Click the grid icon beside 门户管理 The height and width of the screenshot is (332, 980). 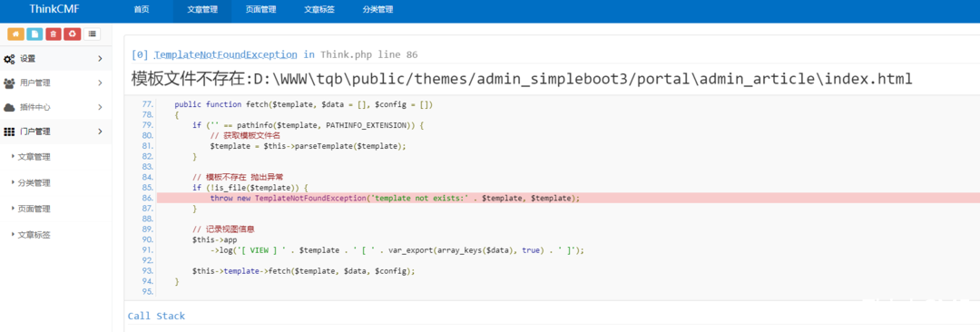[9, 132]
